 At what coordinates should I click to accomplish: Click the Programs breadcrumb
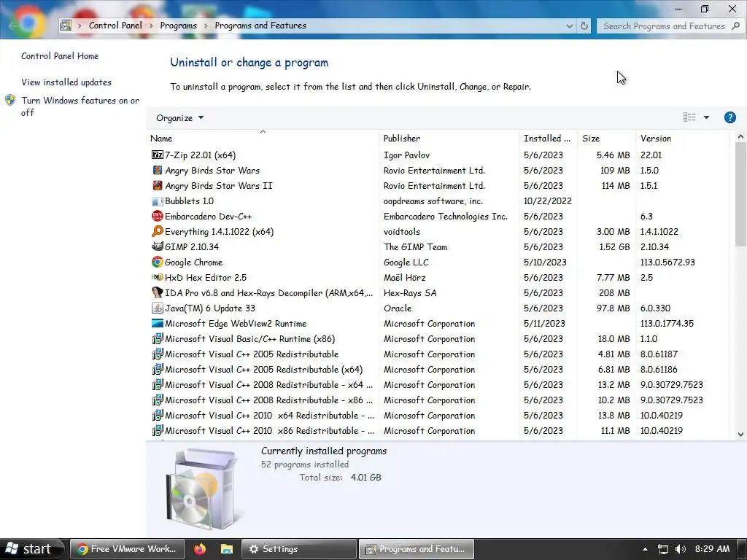point(178,26)
